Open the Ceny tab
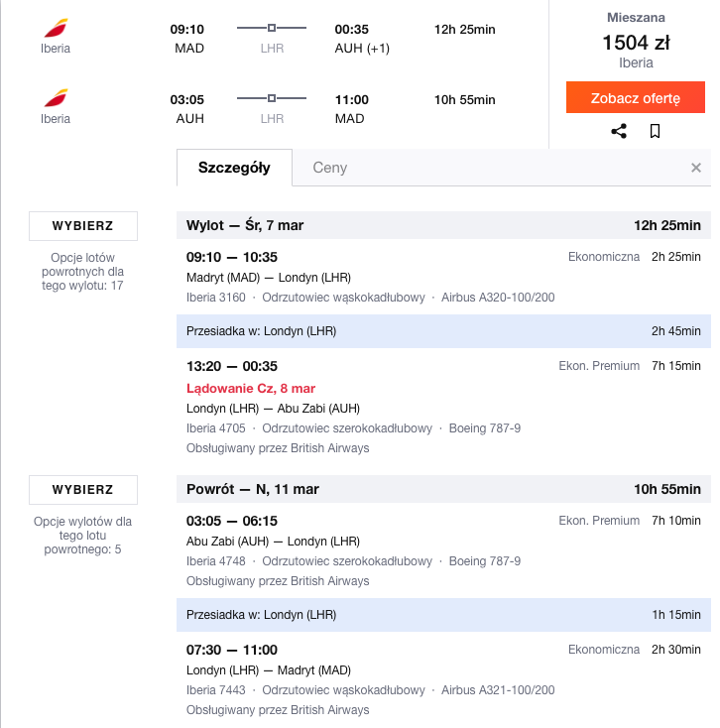The width and height of the screenshot is (720, 728). pos(329,168)
